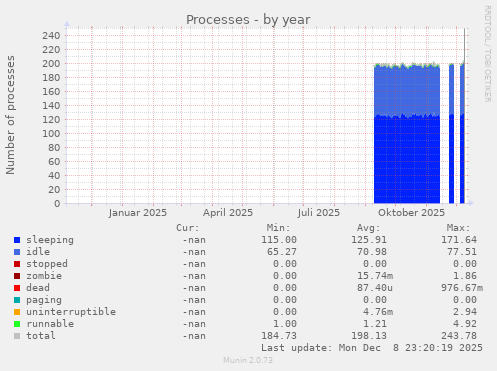Click the 'Last update' timestamp line
The width and height of the screenshot is (497, 371).
pyautogui.click(x=372, y=348)
